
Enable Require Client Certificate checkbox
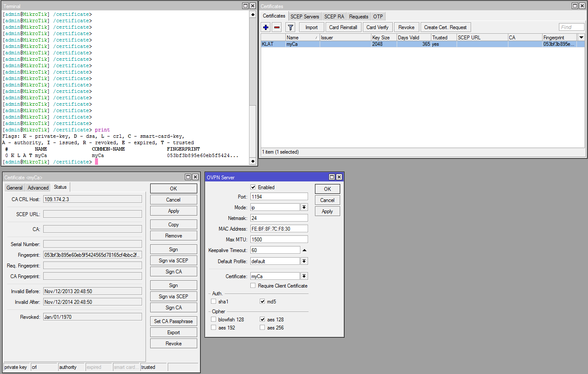[x=253, y=286]
